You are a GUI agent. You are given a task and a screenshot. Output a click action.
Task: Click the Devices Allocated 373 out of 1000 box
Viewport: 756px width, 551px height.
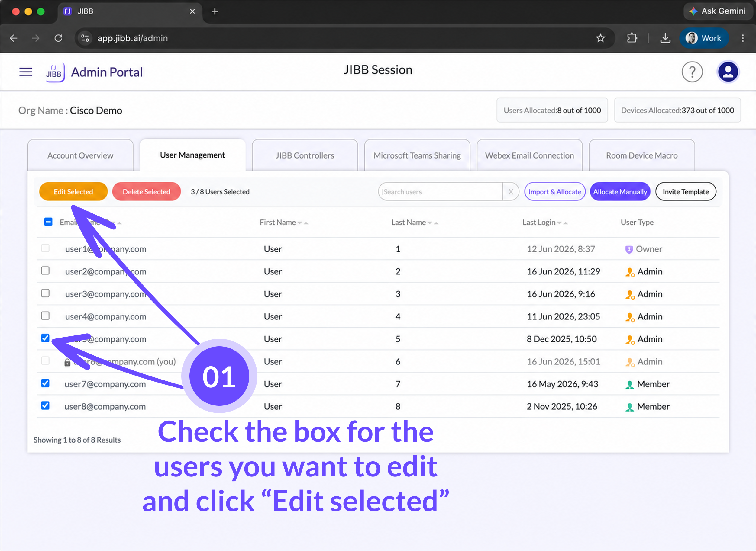click(677, 111)
